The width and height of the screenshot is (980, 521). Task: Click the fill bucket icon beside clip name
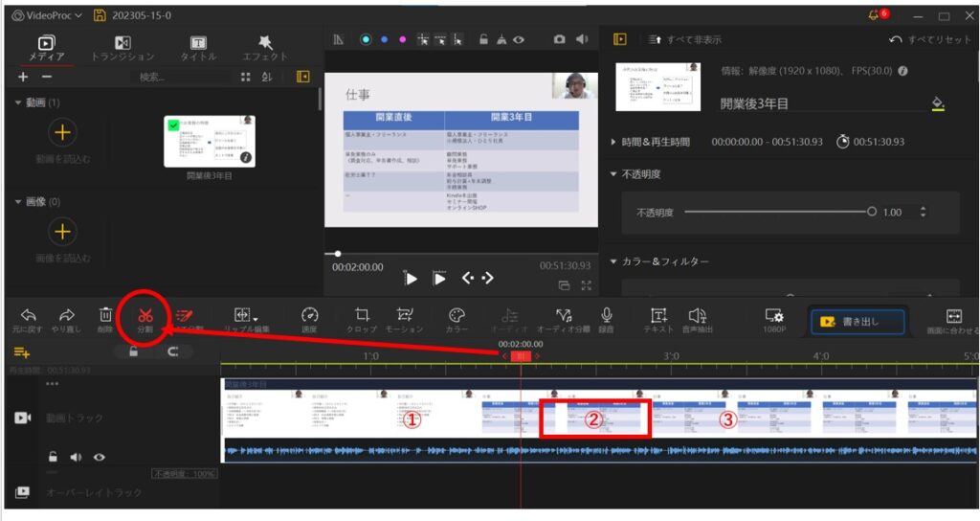pos(938,103)
